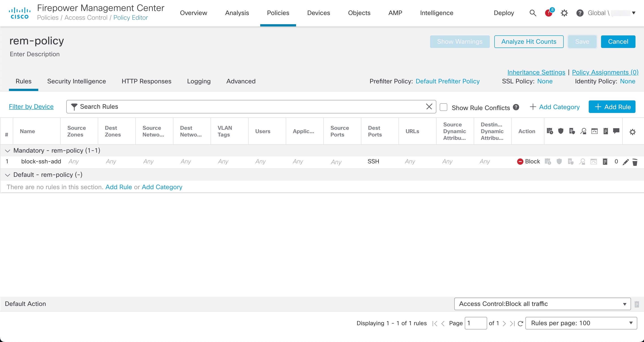Click the Analyze Hit Counts button
The width and height of the screenshot is (644, 342).
click(x=529, y=41)
